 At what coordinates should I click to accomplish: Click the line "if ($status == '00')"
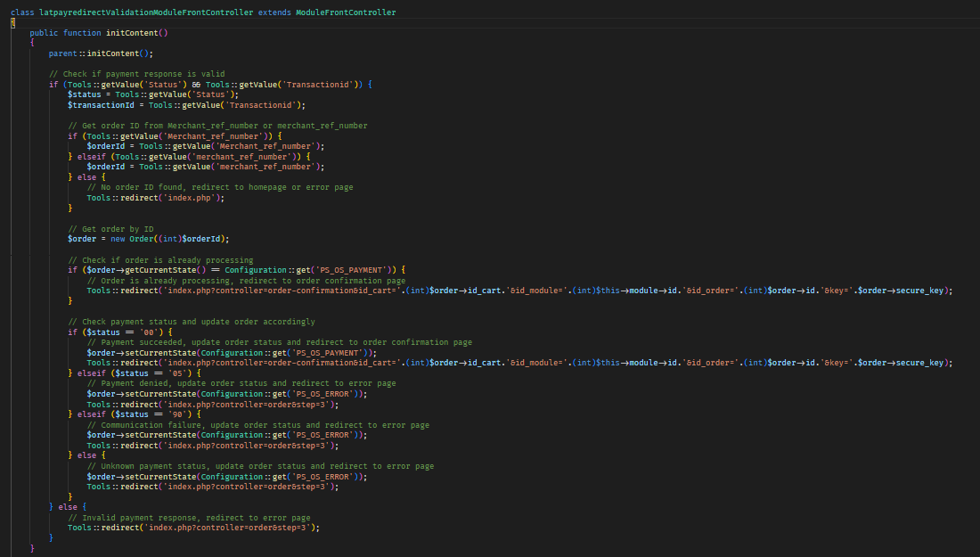pos(120,332)
